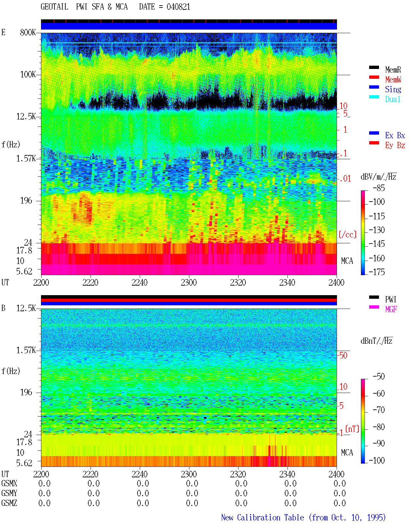Click the '-145' color scale value
The image size is (420, 523).
coord(377,244)
